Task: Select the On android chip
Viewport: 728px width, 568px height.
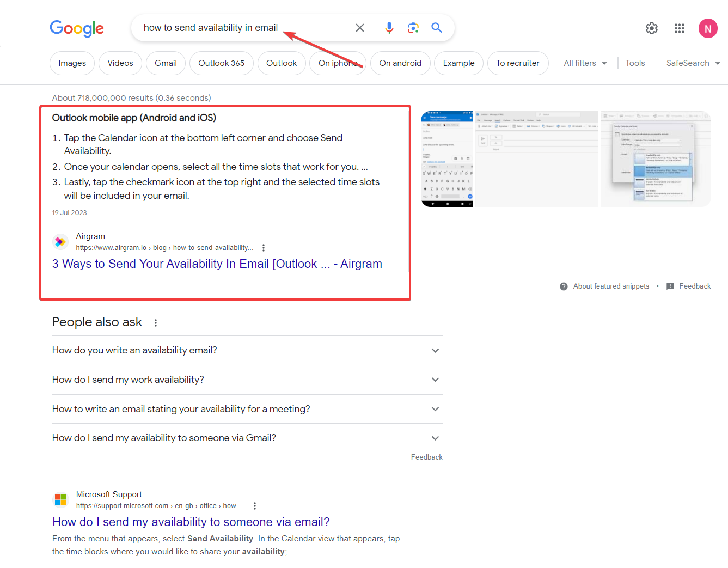Action: (x=400, y=63)
